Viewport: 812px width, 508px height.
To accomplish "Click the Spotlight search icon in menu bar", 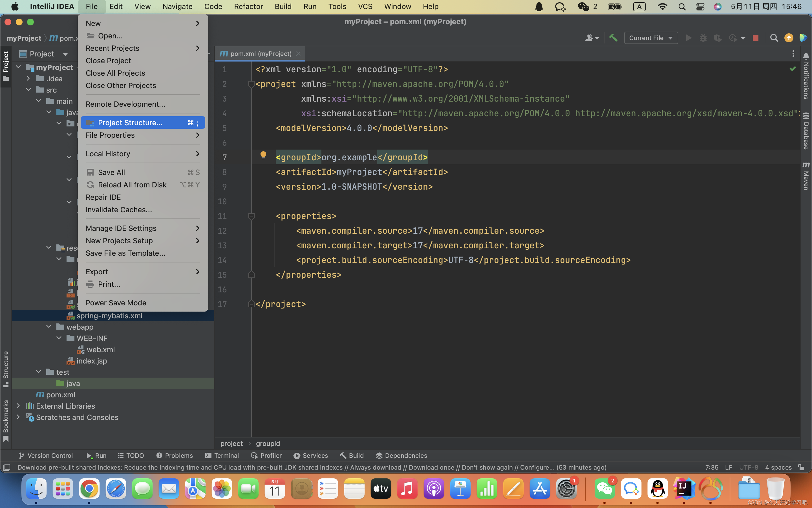I will [x=682, y=7].
